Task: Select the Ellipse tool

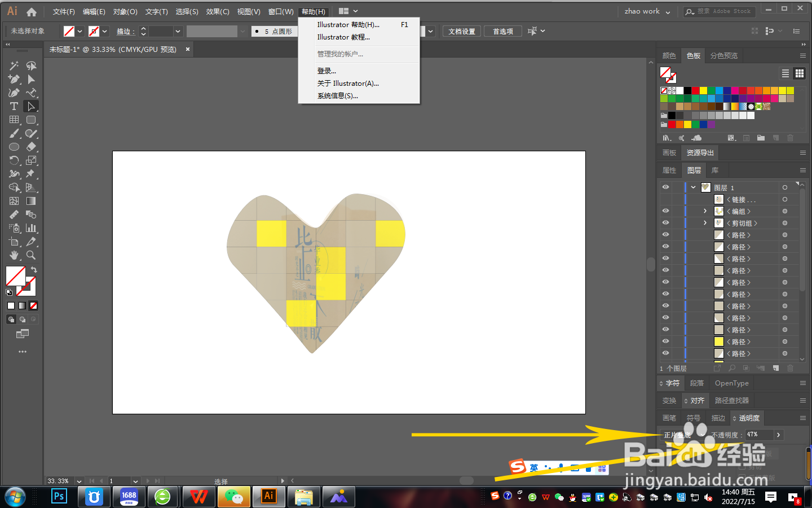Action: point(14,147)
